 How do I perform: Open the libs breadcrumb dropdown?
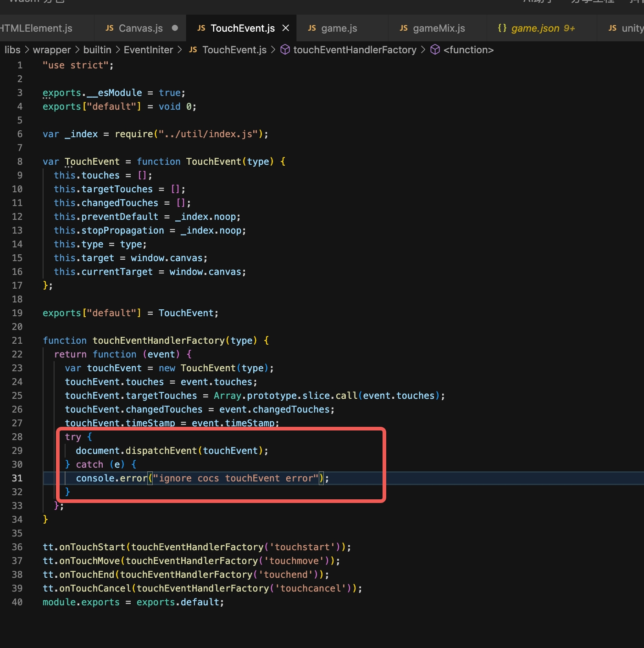tap(12, 50)
